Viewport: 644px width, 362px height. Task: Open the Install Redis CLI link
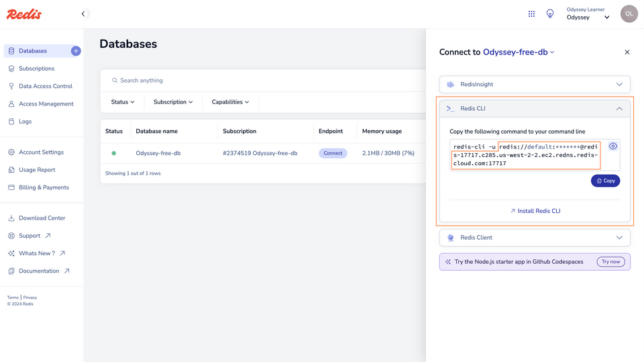[535, 211]
